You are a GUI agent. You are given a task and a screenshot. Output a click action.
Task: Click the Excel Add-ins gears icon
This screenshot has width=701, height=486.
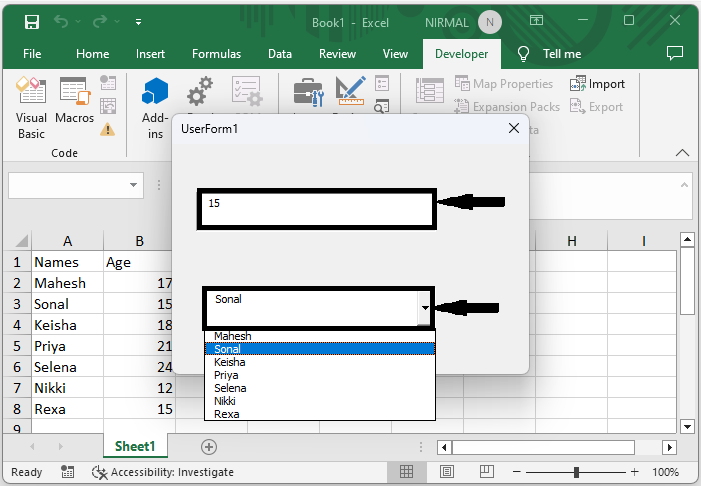(199, 91)
